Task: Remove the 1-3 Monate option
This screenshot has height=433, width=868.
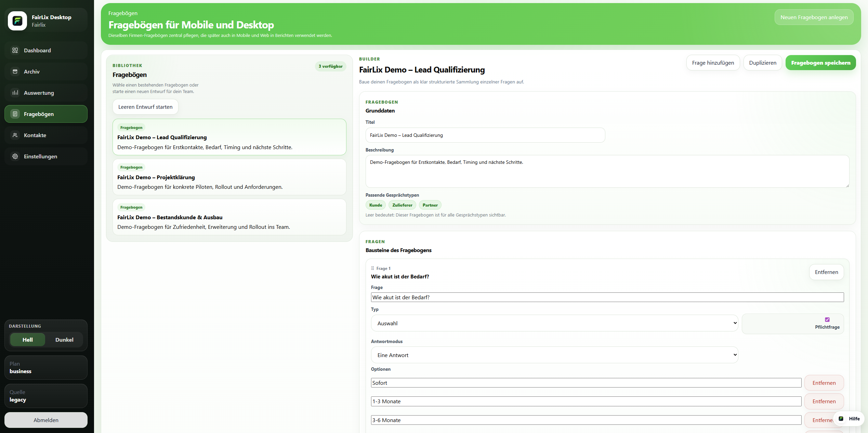Action: tap(824, 401)
